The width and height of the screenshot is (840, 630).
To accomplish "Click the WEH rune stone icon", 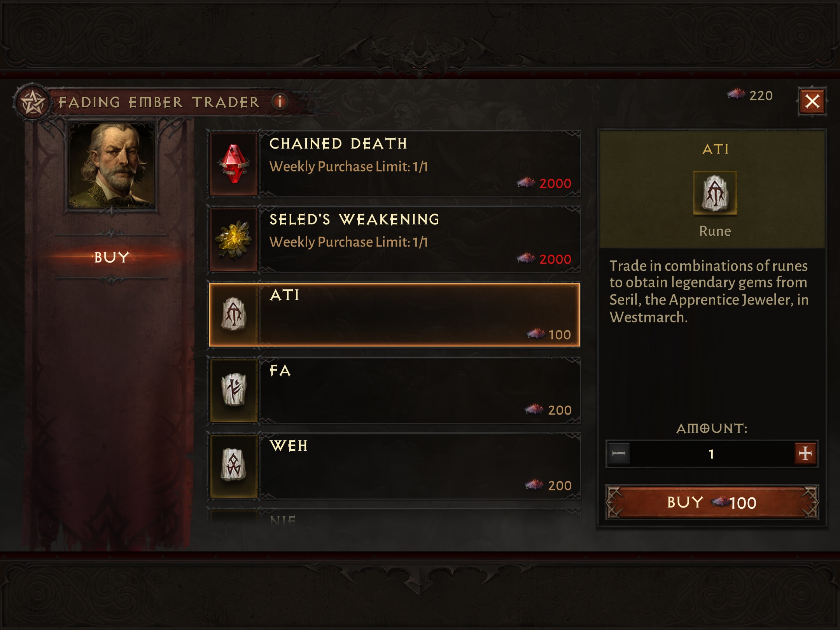I will pyautogui.click(x=234, y=466).
